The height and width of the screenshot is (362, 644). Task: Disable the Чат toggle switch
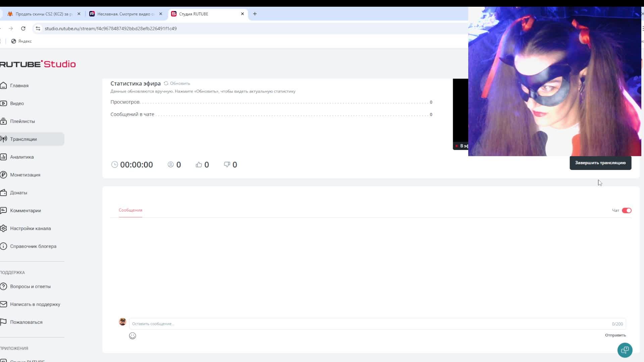coord(626,210)
